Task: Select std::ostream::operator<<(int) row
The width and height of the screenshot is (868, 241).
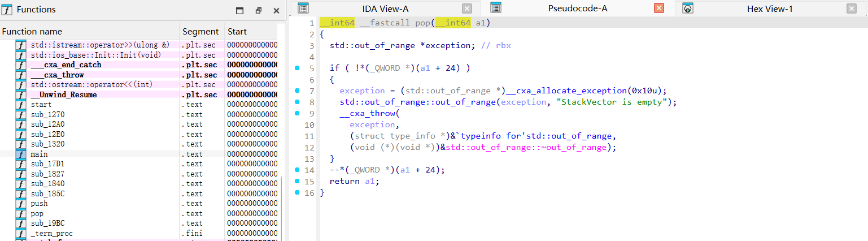Action: pyautogui.click(x=139, y=85)
